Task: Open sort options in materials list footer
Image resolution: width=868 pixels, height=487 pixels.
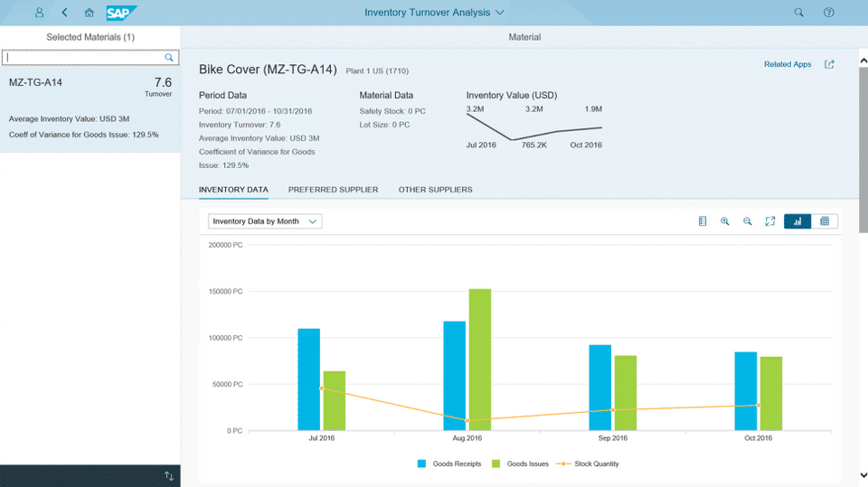Action: pos(168,476)
